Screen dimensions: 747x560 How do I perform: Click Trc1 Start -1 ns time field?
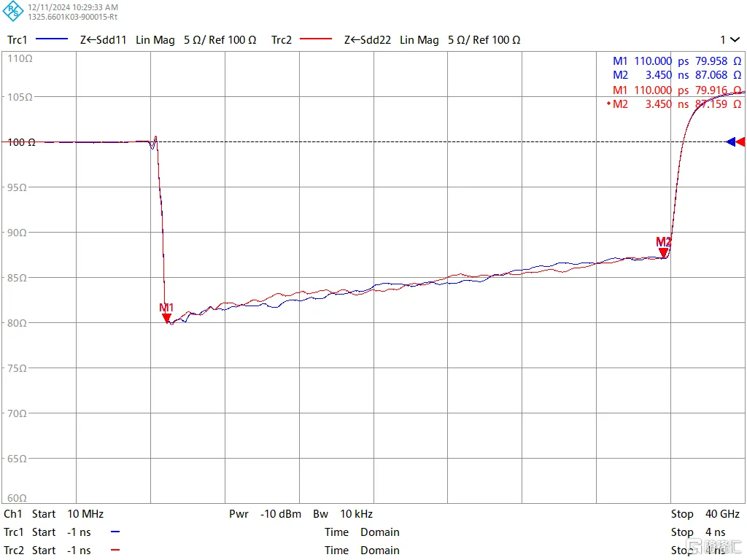(47, 532)
